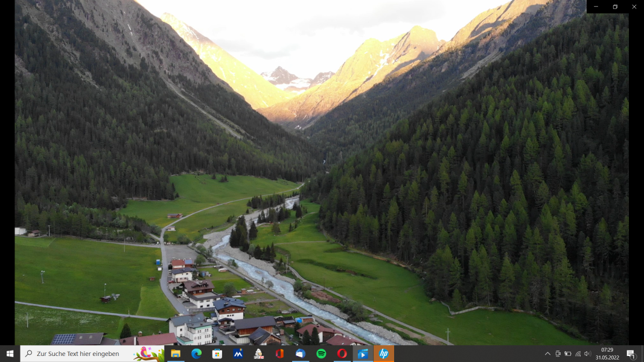Launch Microsoft Edge from the taskbar

pyautogui.click(x=196, y=354)
